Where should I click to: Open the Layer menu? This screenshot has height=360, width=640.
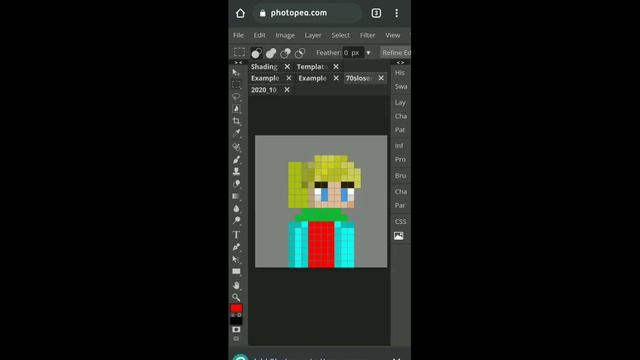[x=313, y=36]
